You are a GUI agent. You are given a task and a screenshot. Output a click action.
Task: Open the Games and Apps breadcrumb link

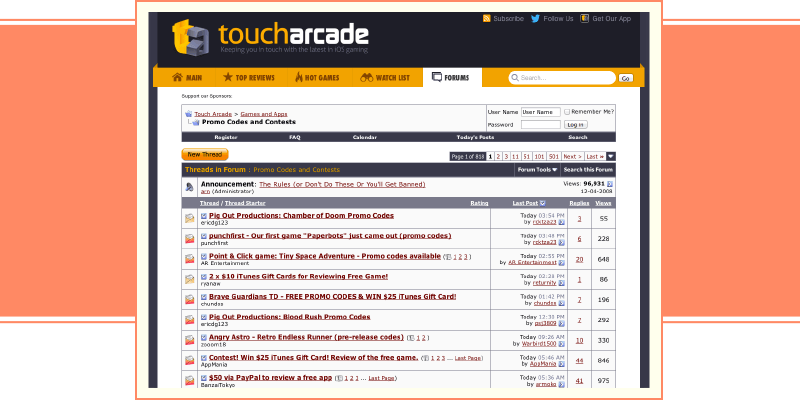264,114
